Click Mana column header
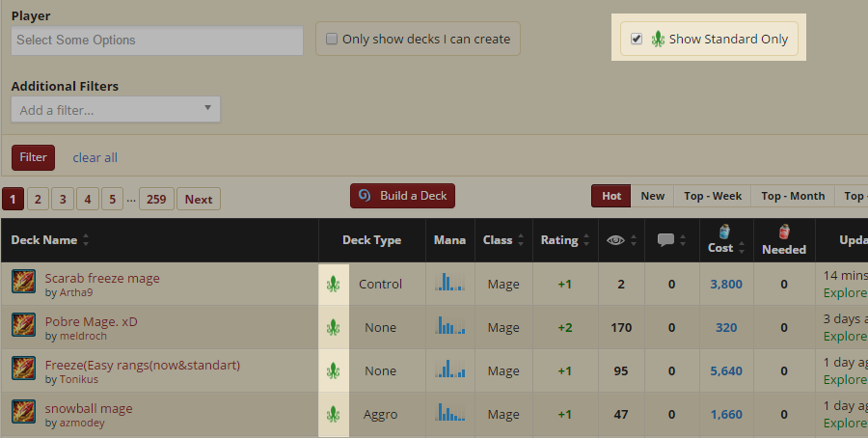 [x=449, y=240]
